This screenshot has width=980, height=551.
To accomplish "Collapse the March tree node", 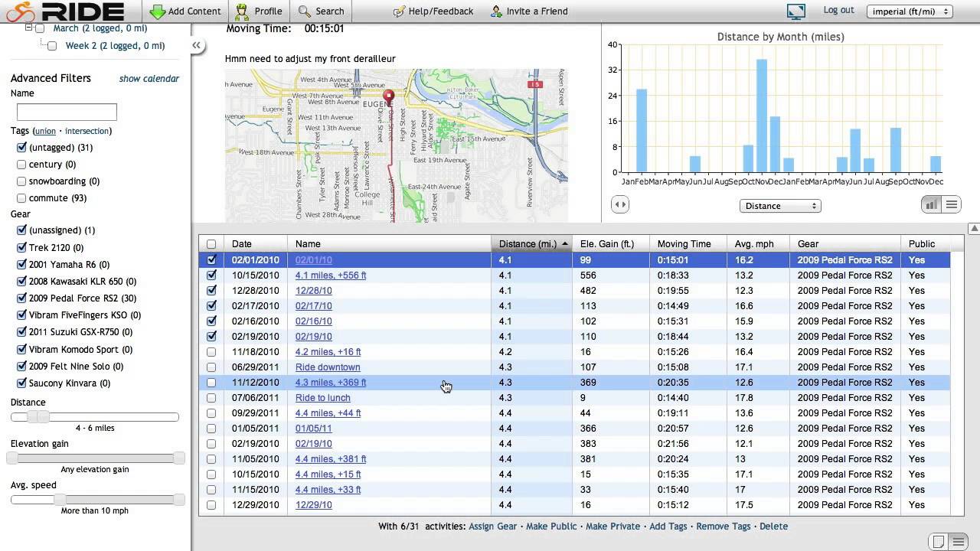I will 28,28.
